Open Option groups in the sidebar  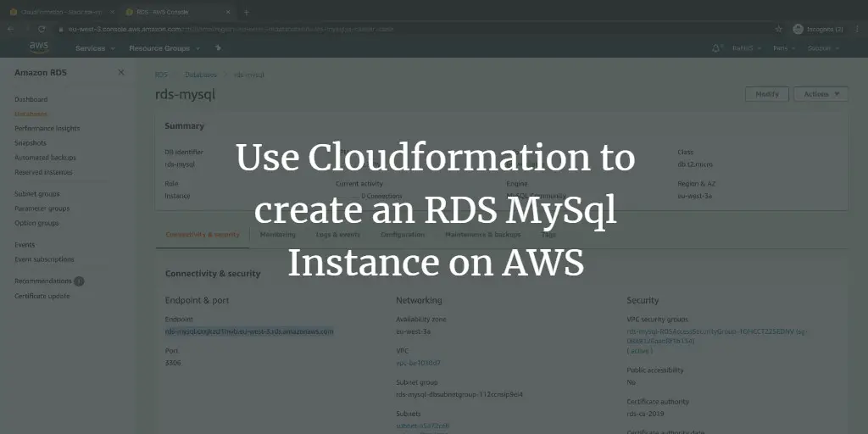(x=36, y=223)
